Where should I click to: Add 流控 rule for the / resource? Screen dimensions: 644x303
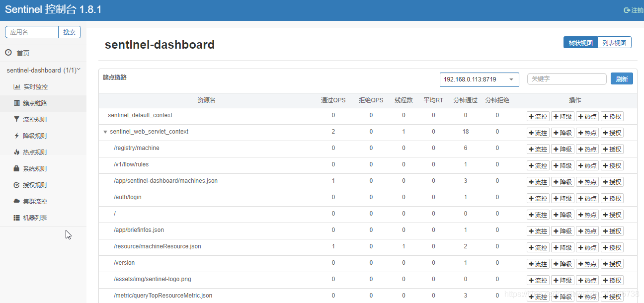coord(538,215)
